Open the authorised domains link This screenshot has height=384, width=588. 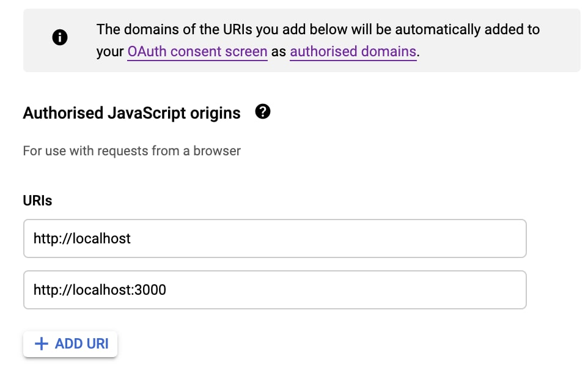pyautogui.click(x=353, y=51)
